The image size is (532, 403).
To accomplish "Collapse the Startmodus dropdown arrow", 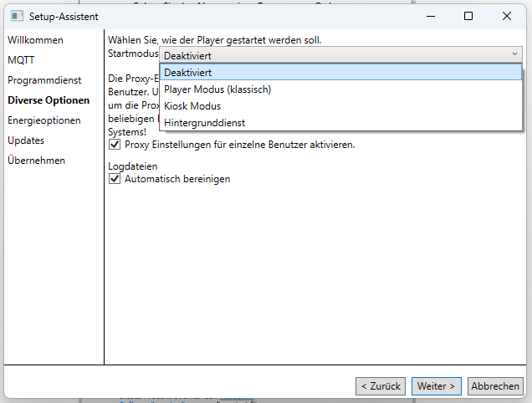I will 514,54.
